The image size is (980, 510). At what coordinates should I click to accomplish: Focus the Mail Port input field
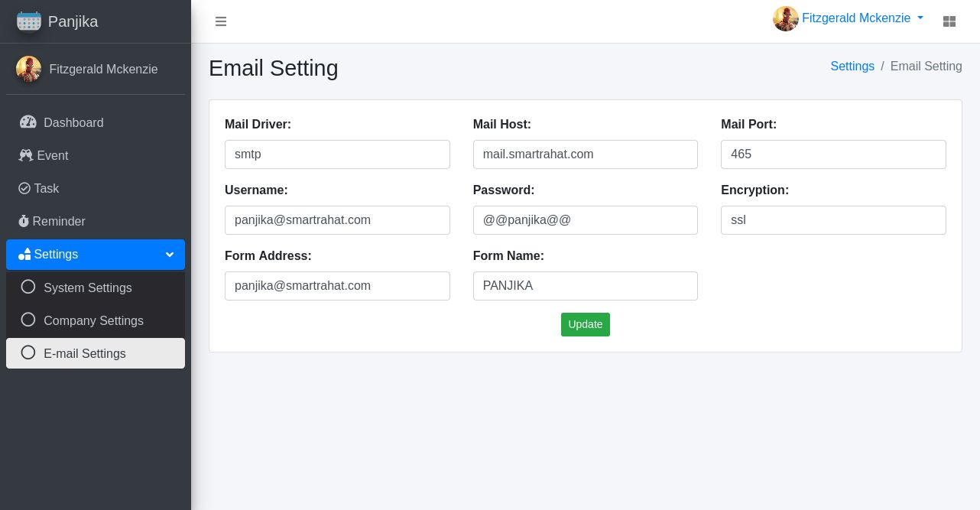coord(833,154)
